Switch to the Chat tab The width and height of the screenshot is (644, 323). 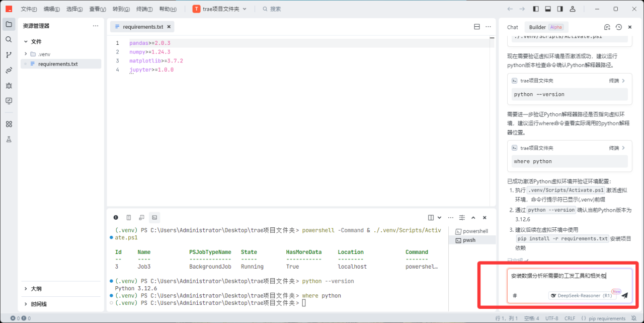pyautogui.click(x=512, y=27)
